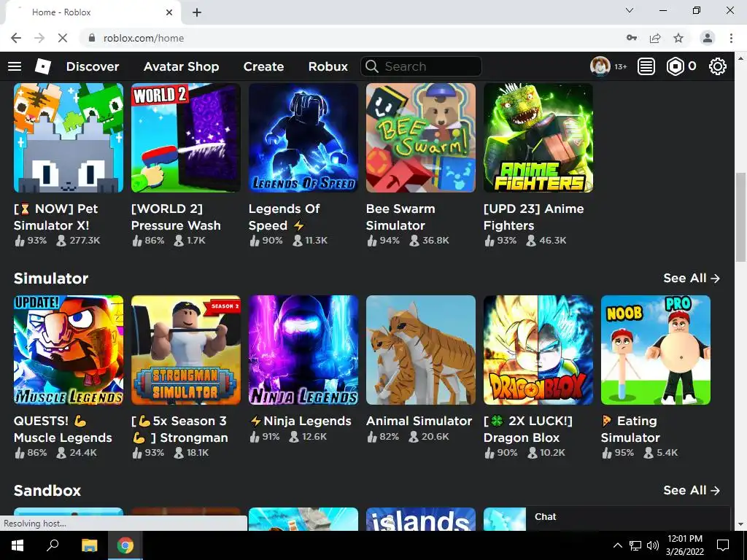Click the user avatar profile icon

pyautogui.click(x=600, y=66)
